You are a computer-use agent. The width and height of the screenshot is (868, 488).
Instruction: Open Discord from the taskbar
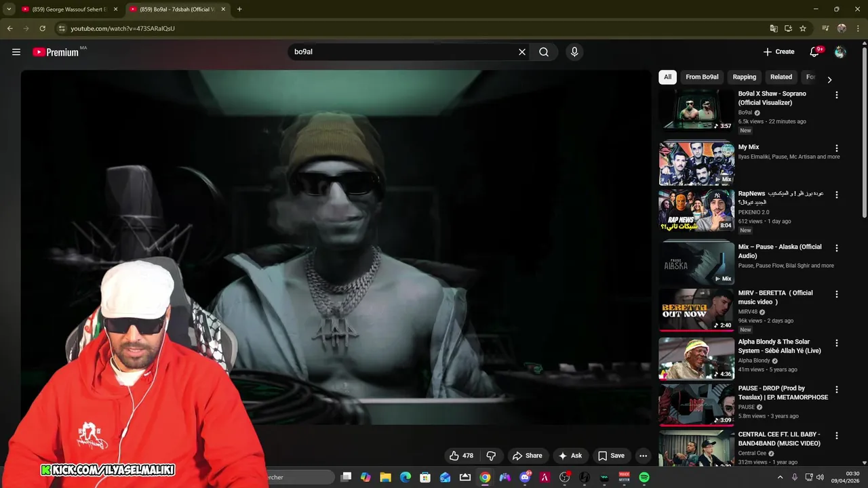[525, 477]
